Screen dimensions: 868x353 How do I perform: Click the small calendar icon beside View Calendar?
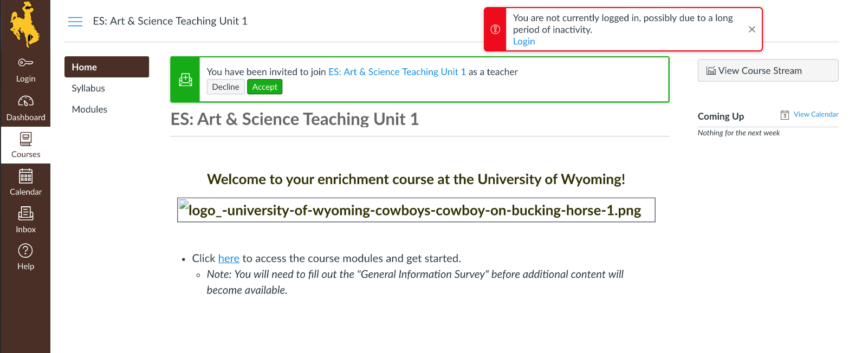pyautogui.click(x=785, y=115)
